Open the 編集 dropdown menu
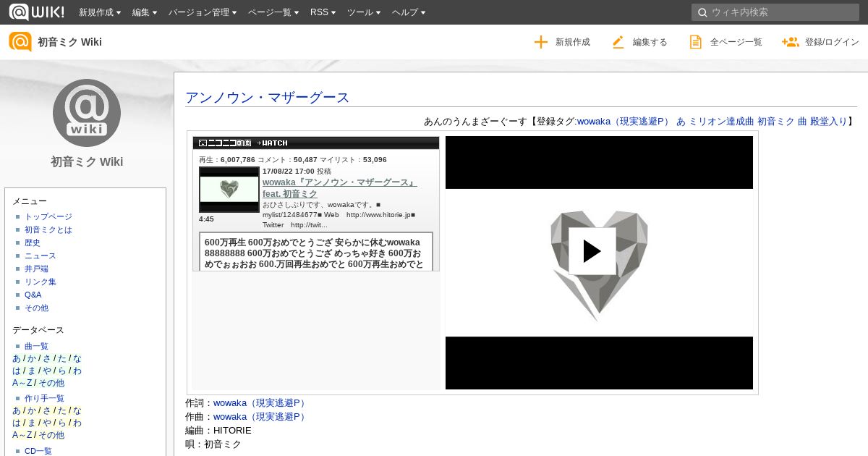868x456 pixels. 145,12
